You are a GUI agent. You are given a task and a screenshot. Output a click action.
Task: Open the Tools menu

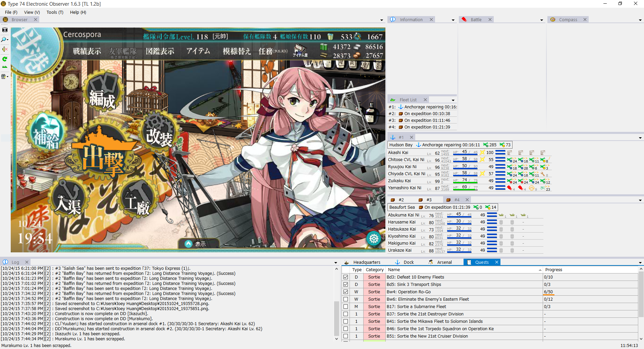(55, 12)
